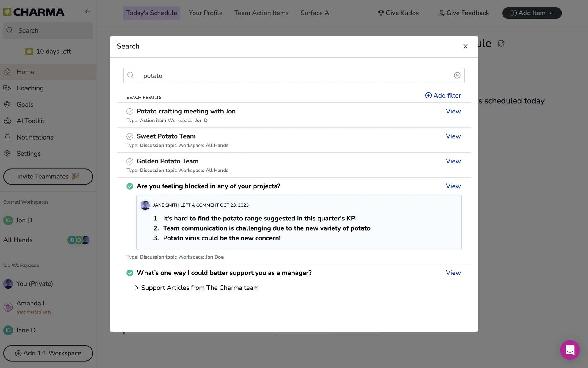Viewport: 588px width, 368px height.
Task: Open the Team Action Items tab
Action: pyautogui.click(x=261, y=13)
